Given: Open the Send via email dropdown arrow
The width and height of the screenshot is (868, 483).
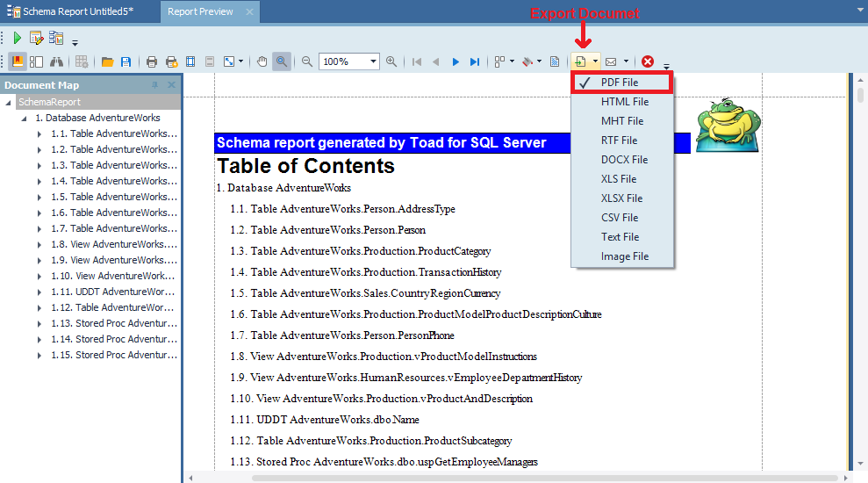Looking at the screenshot, I should pyautogui.click(x=626, y=61).
